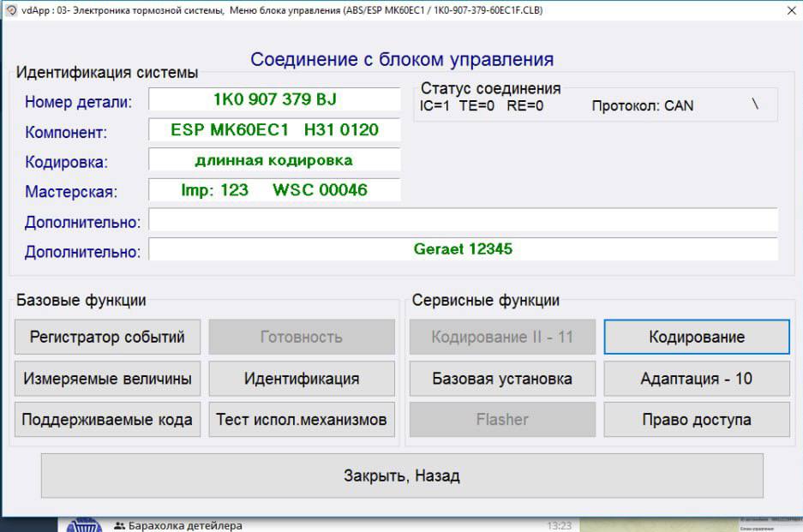Click the Сервисные функции group label

[x=486, y=300]
